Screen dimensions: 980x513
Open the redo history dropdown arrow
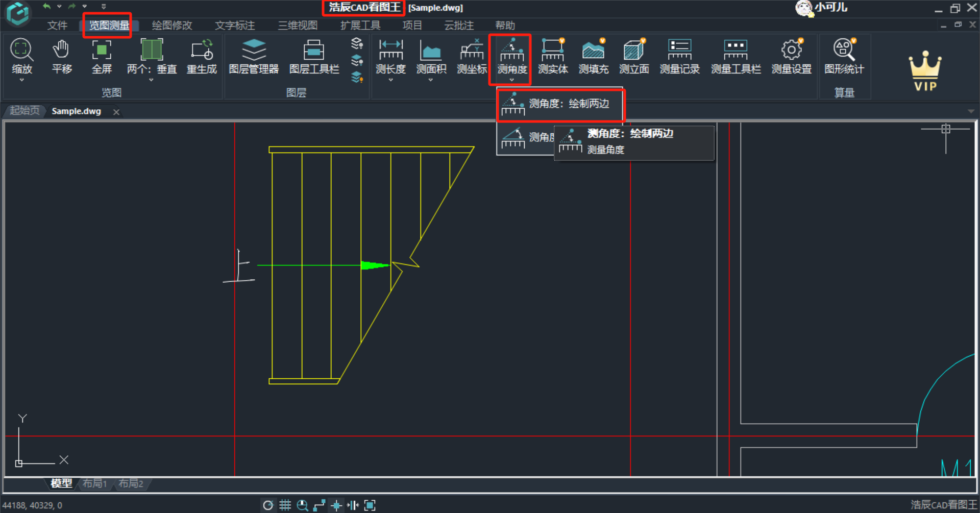tap(84, 6)
